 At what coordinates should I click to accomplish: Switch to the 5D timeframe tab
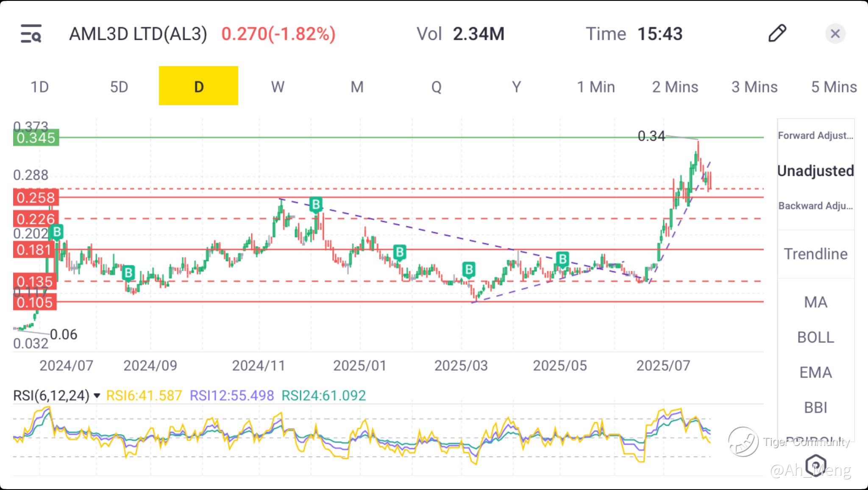[x=119, y=87]
